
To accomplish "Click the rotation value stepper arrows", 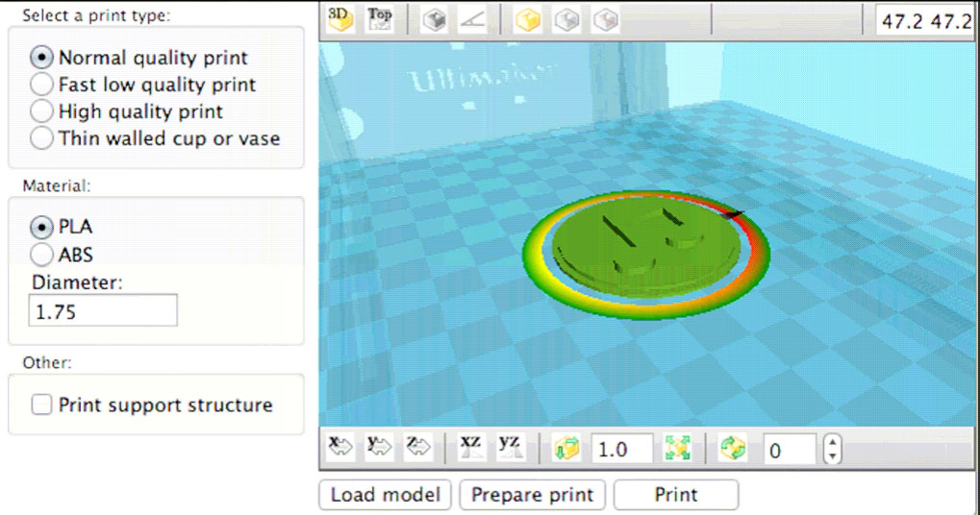I will tap(833, 449).
